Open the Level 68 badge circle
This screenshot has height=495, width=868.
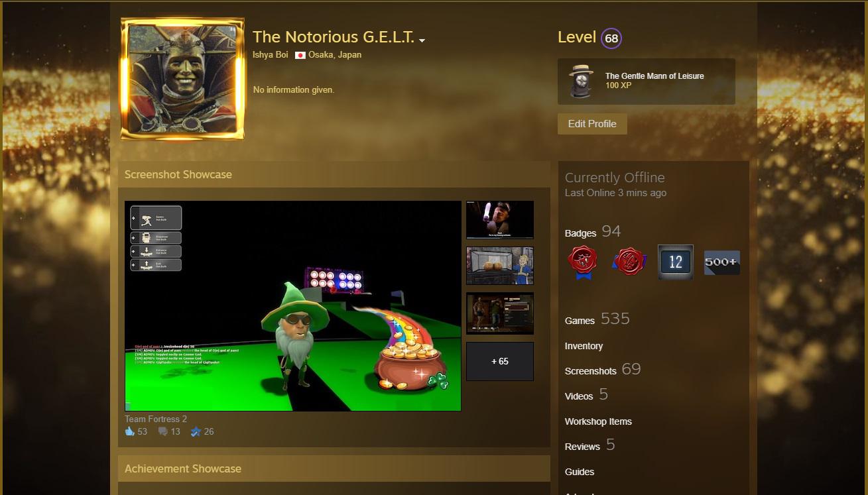611,38
